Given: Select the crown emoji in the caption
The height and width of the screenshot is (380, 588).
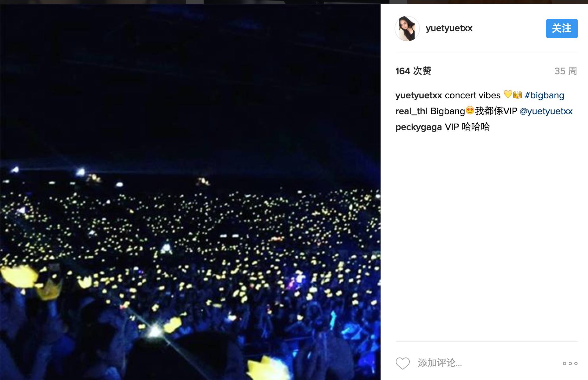Looking at the screenshot, I should (x=518, y=95).
